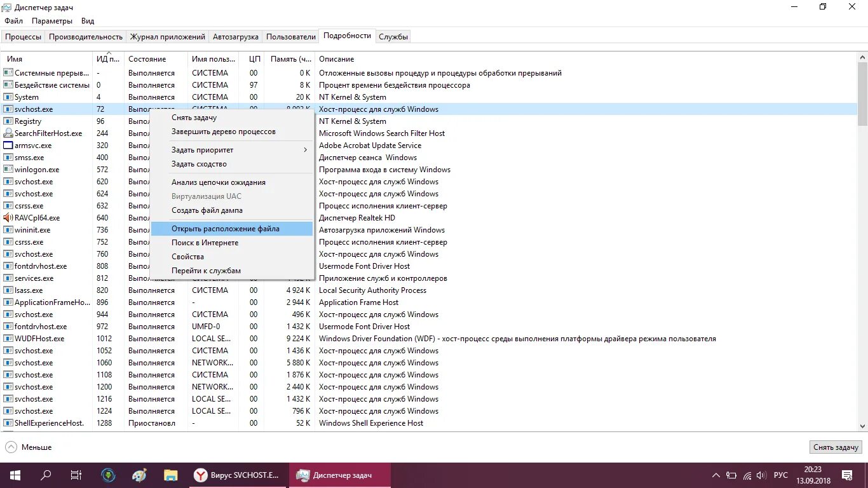Screen dimensions: 868x488
Task: Open the notification center icon
Action: point(847,475)
